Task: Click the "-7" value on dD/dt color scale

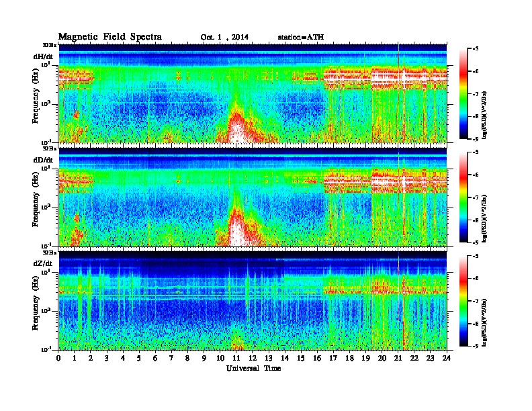Action: 476,197
